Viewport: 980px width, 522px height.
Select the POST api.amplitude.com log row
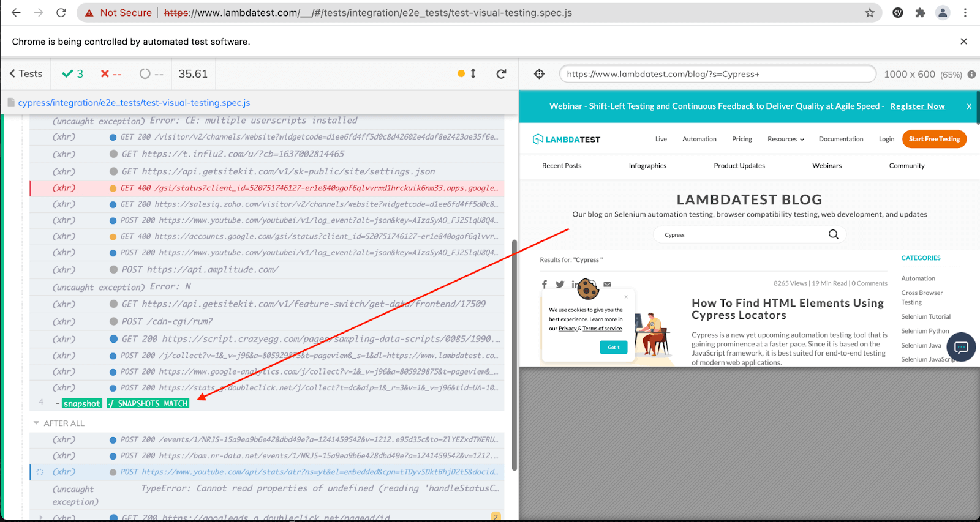(266, 270)
